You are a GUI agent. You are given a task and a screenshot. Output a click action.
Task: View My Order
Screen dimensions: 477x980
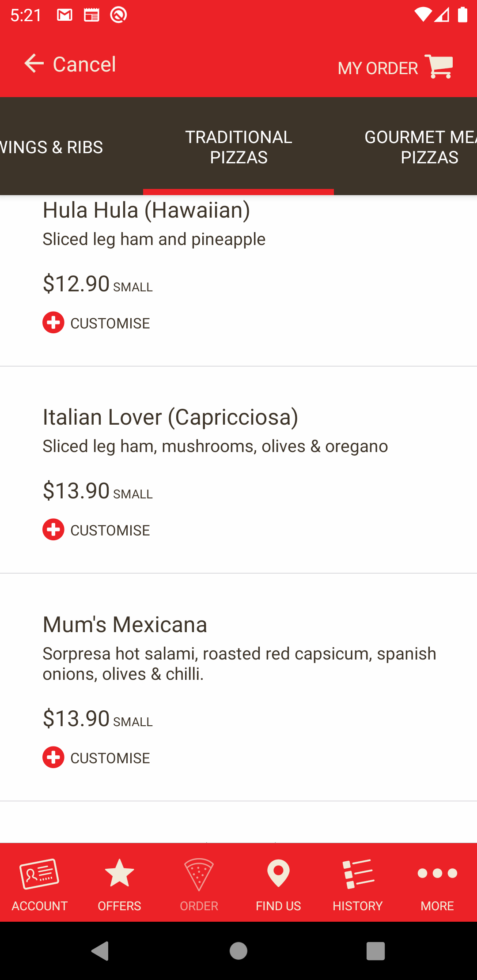378,68
